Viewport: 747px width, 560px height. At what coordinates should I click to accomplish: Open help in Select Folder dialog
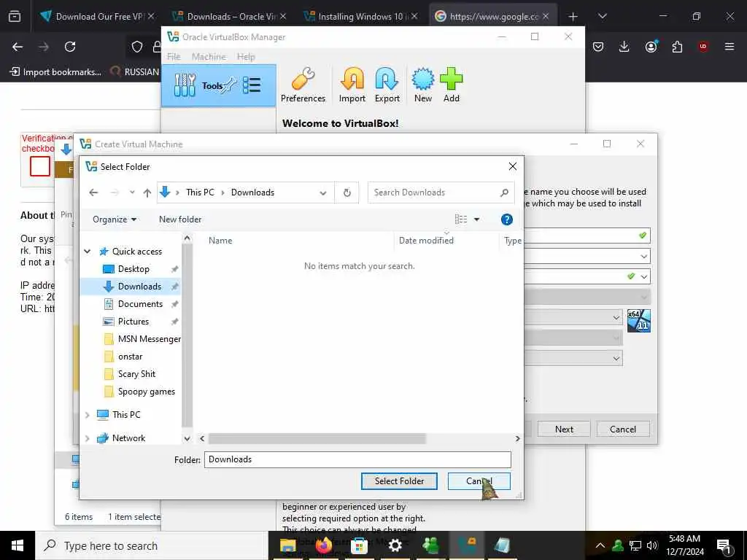click(507, 219)
